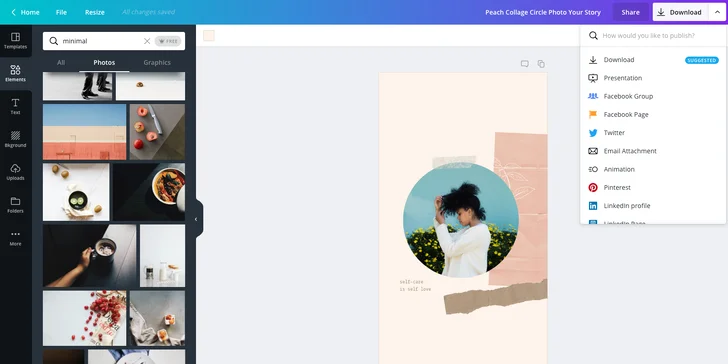Select the white jars and bottles photo
This screenshot has height=364, width=728.
(162, 256)
